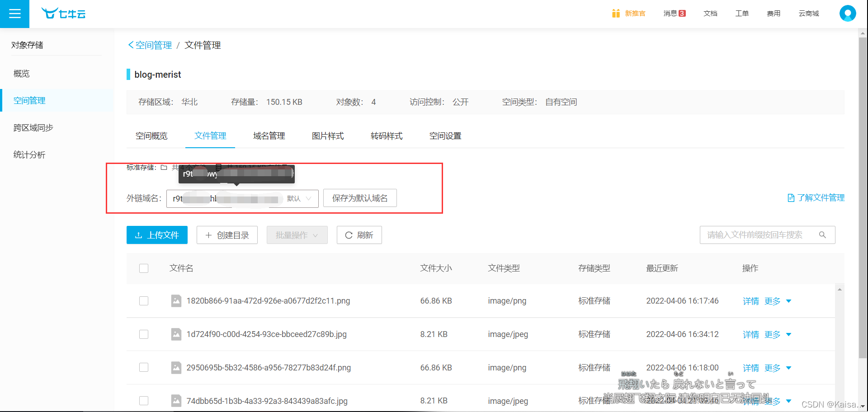Switch to the 域名管理 tab
Image resolution: width=868 pixels, height=412 pixels.
point(269,136)
